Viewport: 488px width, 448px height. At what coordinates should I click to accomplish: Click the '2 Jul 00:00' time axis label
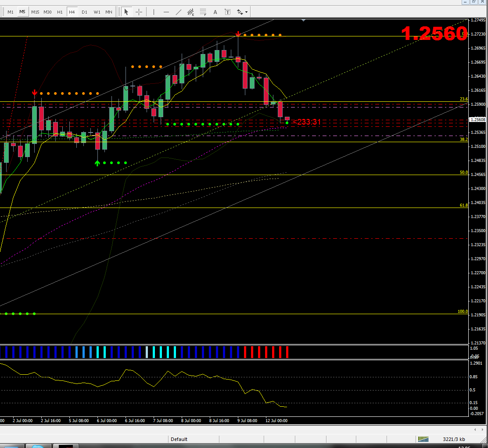[22, 421]
